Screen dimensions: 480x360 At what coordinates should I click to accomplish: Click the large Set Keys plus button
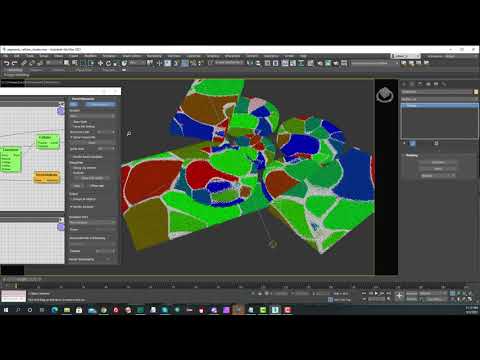399,296
